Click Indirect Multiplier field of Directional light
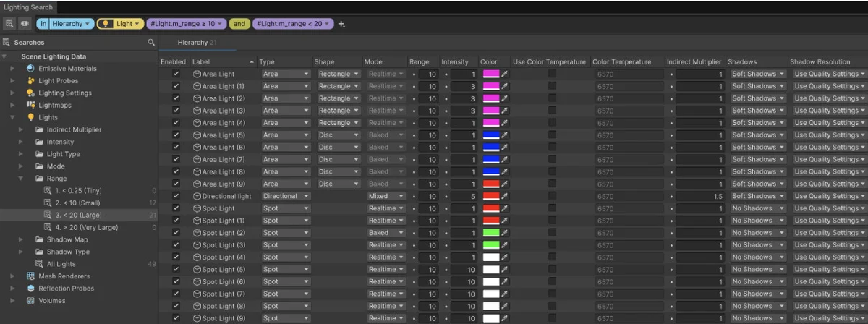Image resolution: width=868 pixels, height=324 pixels. (x=700, y=196)
